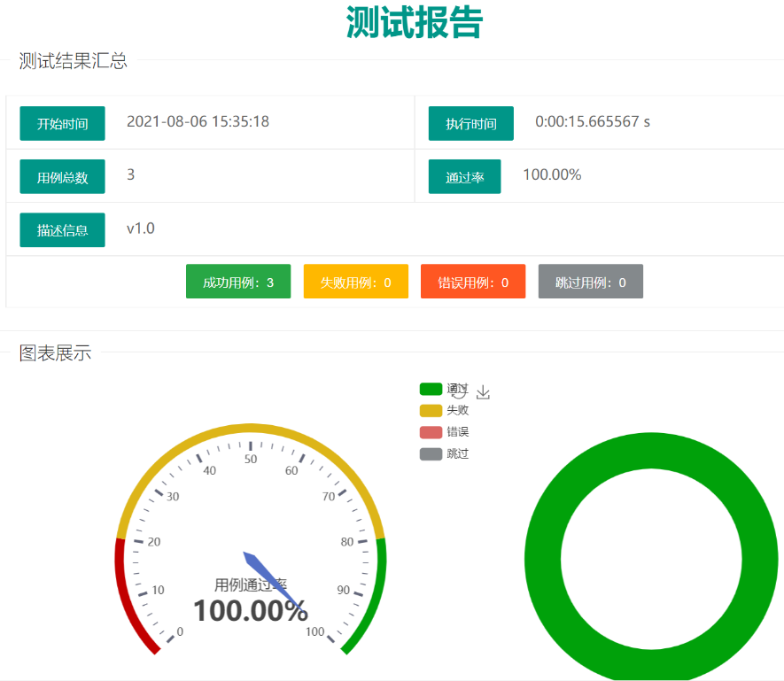Click the 通过率 label button
The image size is (784, 681).
(464, 177)
